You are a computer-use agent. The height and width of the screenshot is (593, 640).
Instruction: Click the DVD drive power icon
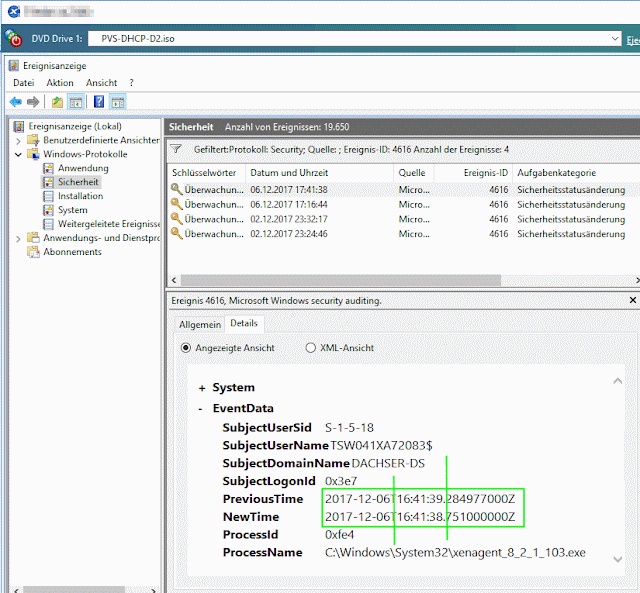pyautogui.click(x=14, y=38)
